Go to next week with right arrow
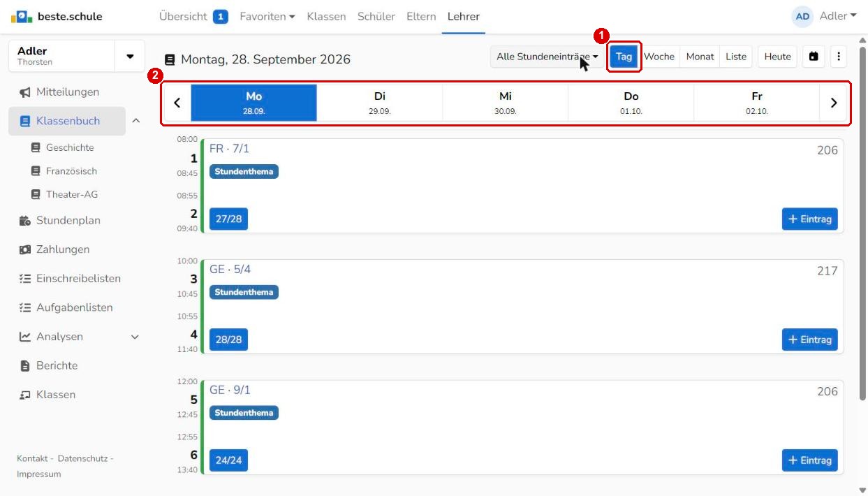The image size is (868, 496). point(833,103)
